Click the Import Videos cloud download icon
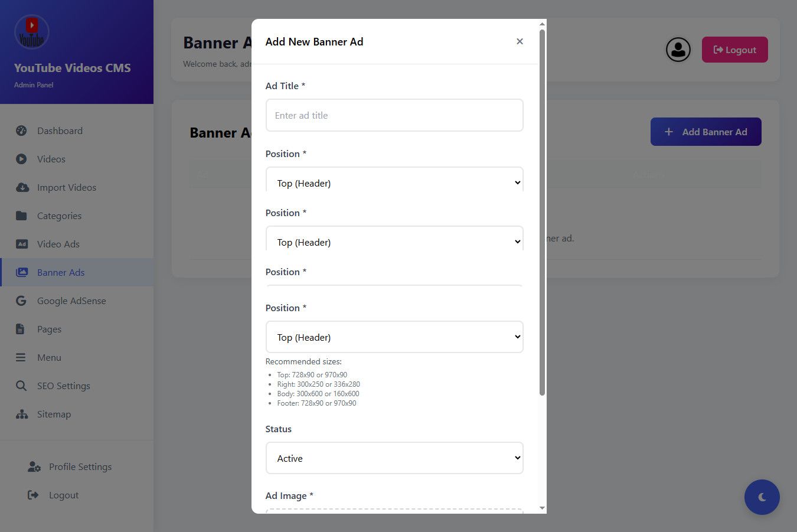 [22, 188]
